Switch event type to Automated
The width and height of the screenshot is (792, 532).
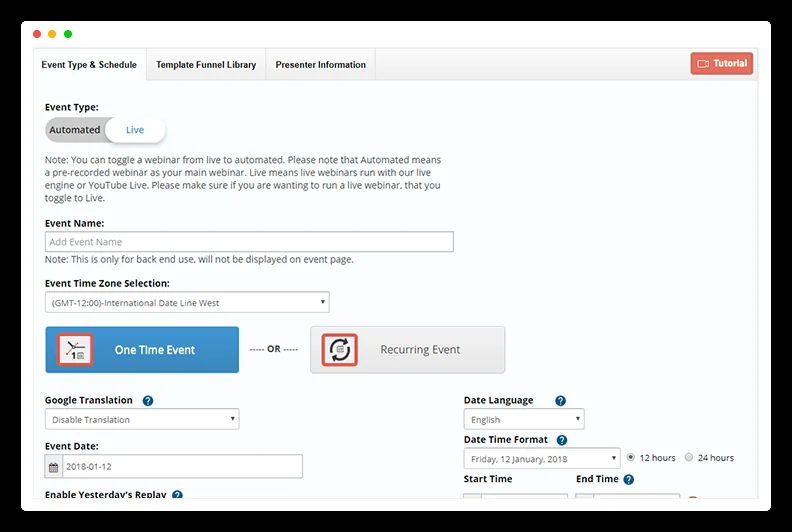pos(75,130)
